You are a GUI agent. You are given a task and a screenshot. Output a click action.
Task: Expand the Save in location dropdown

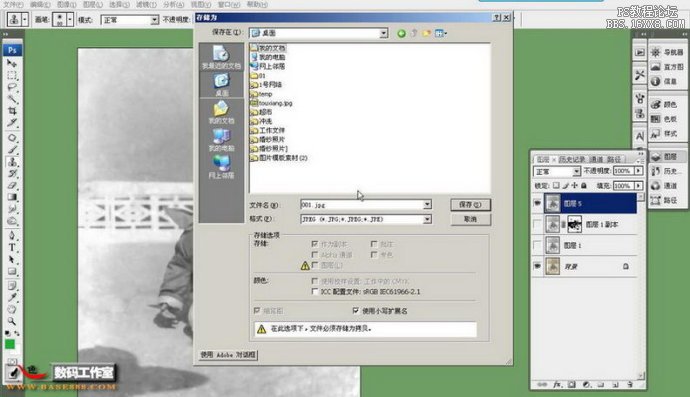[383, 33]
